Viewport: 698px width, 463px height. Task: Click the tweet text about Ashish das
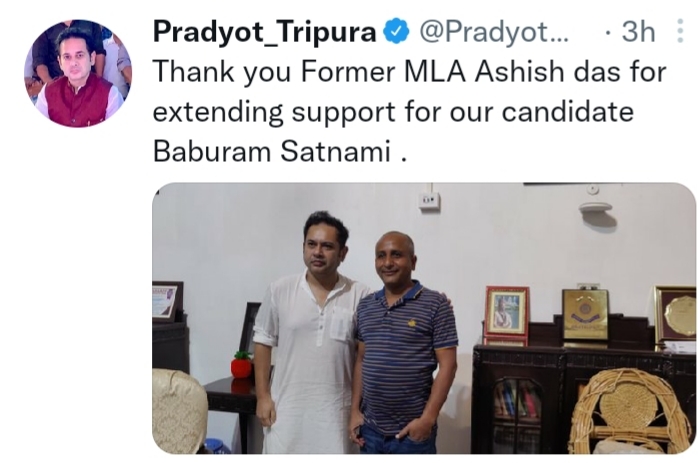click(410, 111)
